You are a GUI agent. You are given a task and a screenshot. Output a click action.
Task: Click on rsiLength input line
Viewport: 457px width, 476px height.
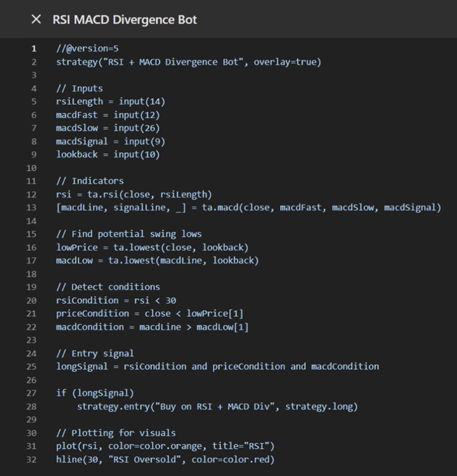(110, 101)
